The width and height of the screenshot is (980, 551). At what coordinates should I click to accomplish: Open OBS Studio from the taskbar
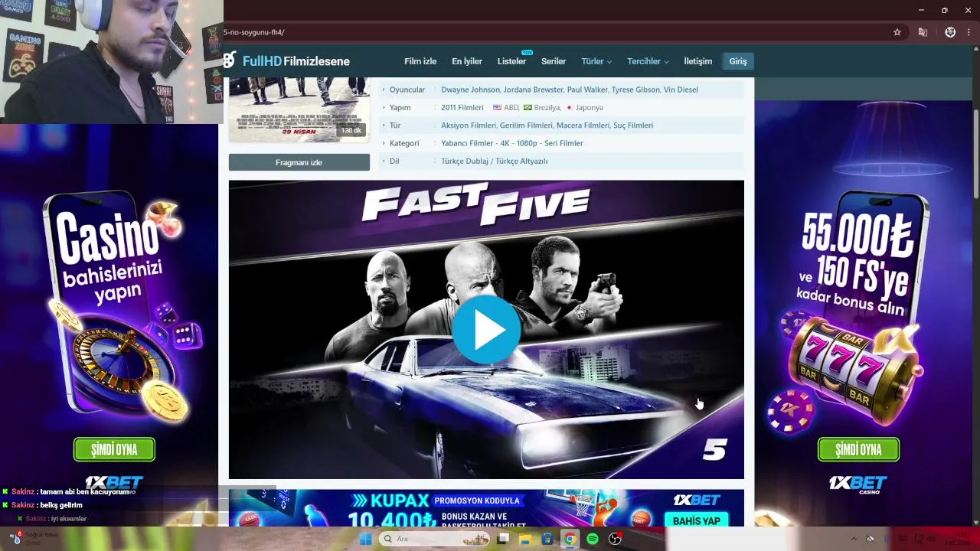(x=615, y=539)
